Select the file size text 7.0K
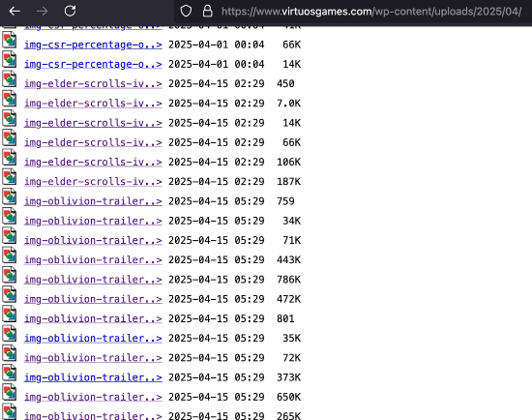The image size is (532, 420). tap(289, 104)
